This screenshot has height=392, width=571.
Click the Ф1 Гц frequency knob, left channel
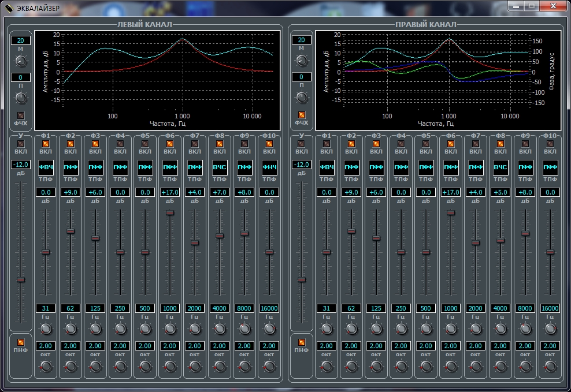point(46,328)
